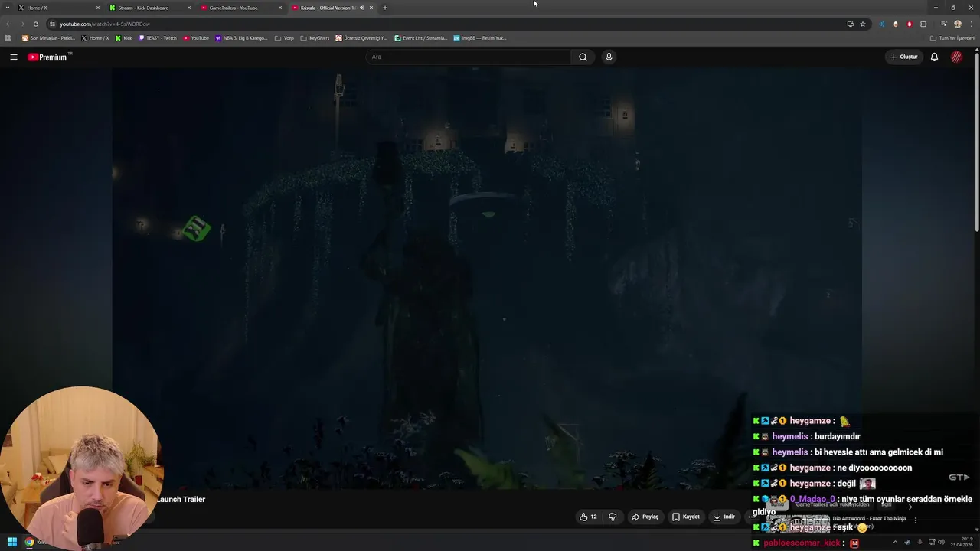Screen dimensions: 980x551
Task: Dislike the video with thumbs down
Action: tap(612, 517)
